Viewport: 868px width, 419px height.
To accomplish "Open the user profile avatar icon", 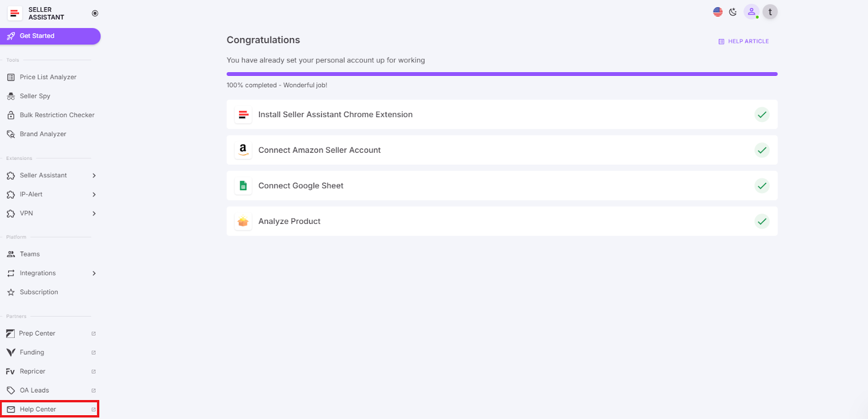I will 751,12.
